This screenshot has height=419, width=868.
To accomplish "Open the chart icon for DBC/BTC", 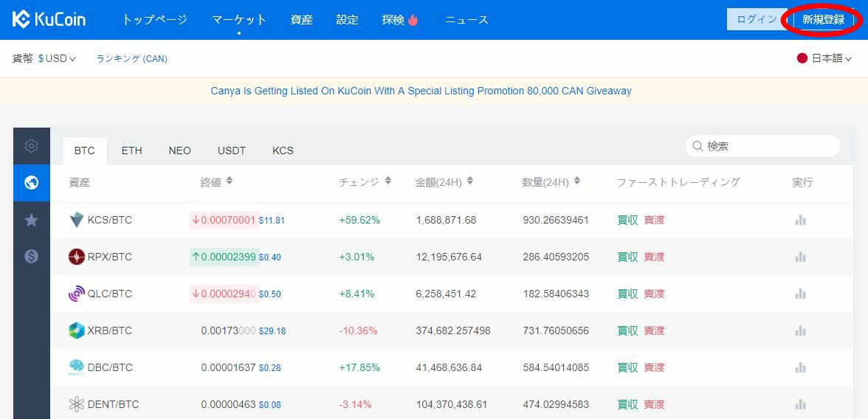I will click(800, 367).
